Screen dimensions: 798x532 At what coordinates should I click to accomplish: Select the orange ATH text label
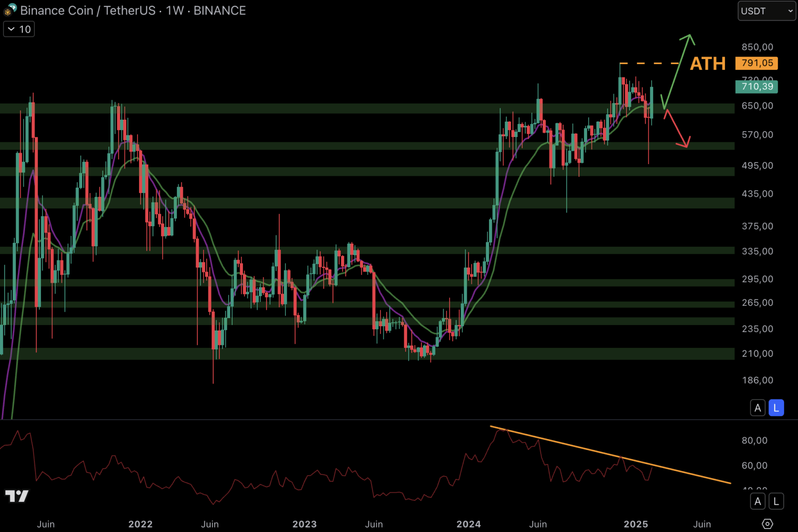point(707,64)
